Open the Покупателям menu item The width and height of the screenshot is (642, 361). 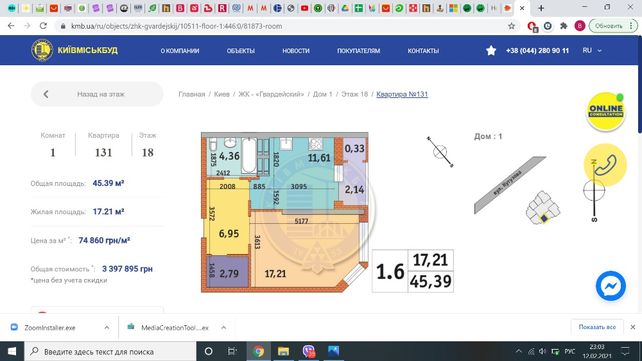(x=359, y=51)
